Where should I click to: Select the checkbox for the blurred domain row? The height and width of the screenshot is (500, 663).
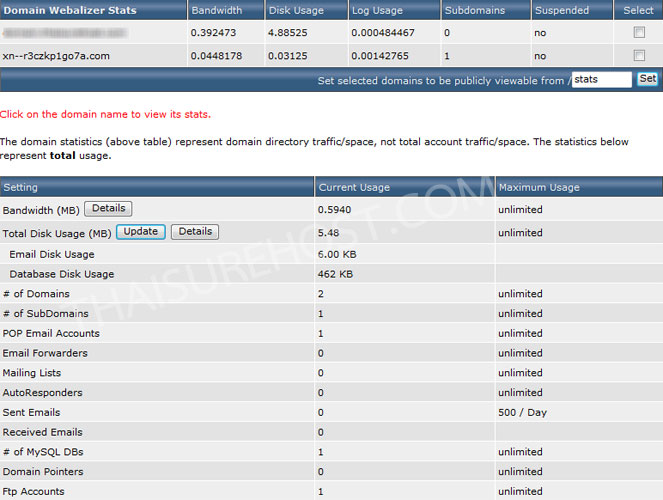(639, 32)
